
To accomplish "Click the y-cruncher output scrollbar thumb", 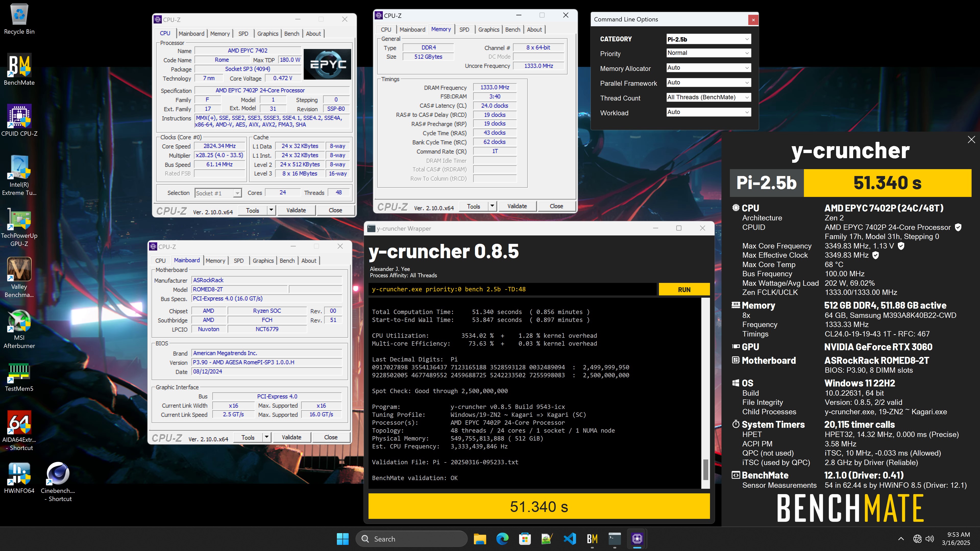I will [x=705, y=470].
